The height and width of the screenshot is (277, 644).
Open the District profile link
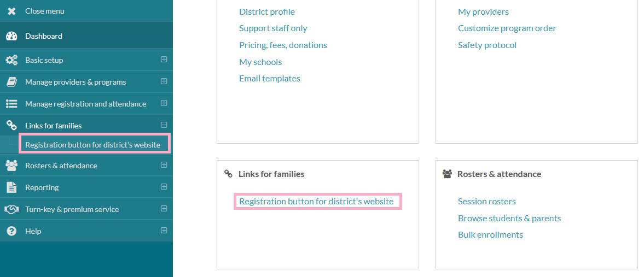point(266,11)
